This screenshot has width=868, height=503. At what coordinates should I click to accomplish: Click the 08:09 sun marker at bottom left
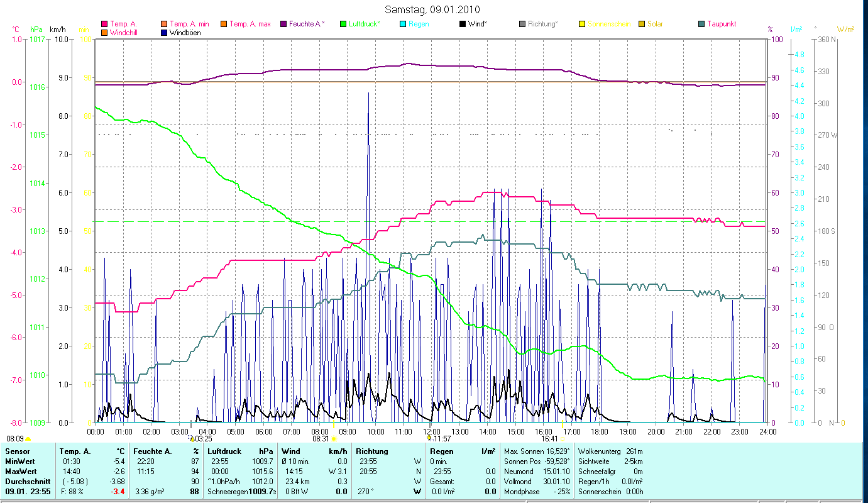click(28, 439)
